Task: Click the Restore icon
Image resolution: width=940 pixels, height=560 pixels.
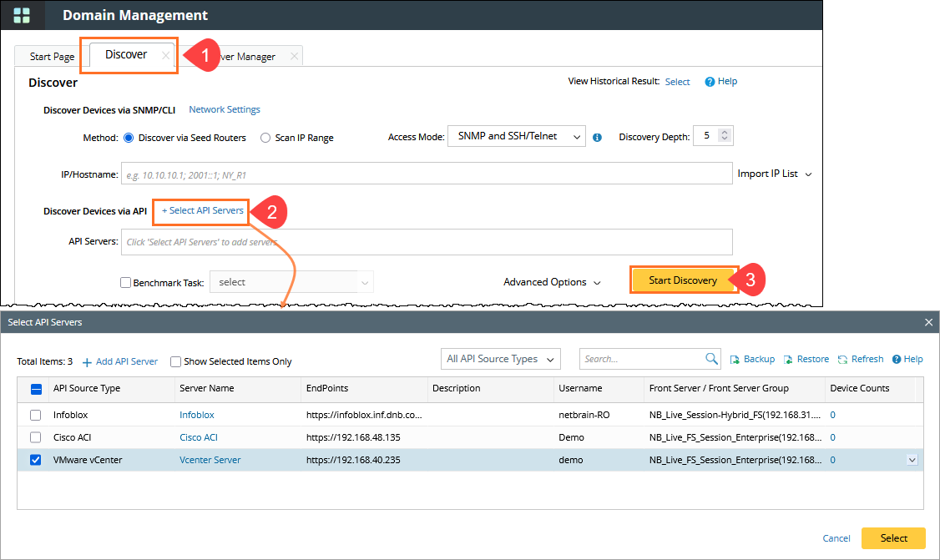Action: point(789,360)
